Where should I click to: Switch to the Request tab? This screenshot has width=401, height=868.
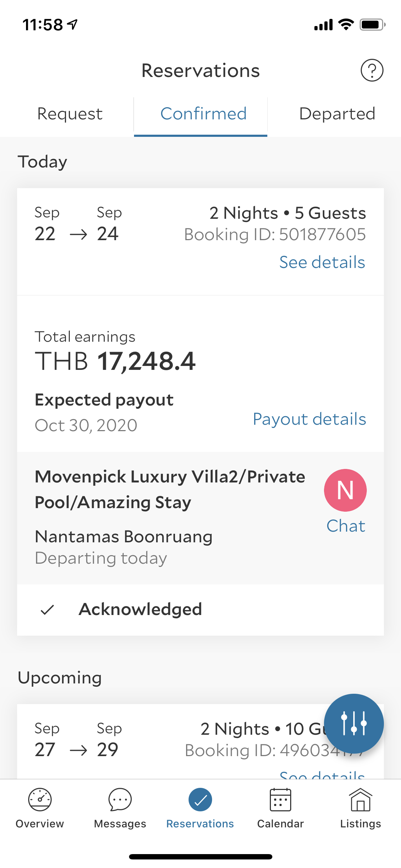pyautogui.click(x=70, y=114)
